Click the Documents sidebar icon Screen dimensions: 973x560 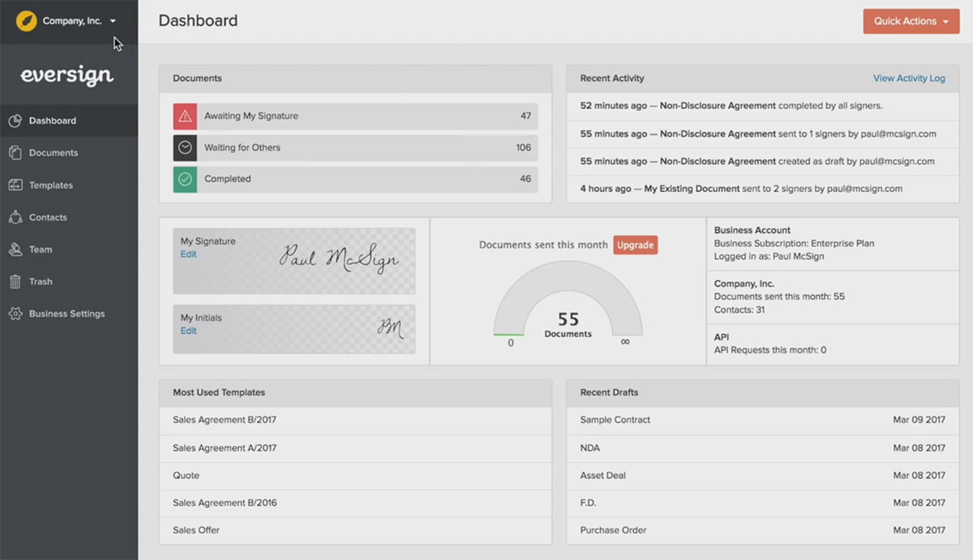tap(15, 152)
